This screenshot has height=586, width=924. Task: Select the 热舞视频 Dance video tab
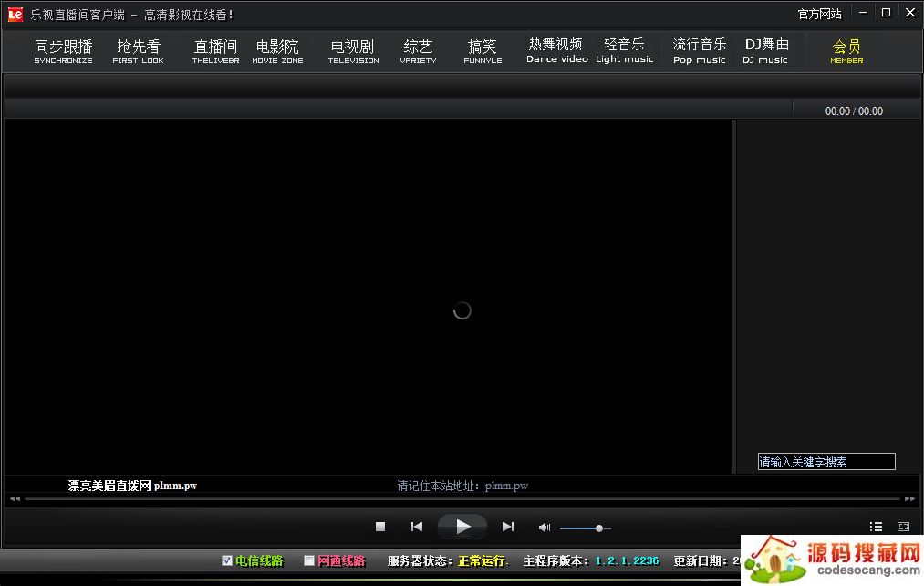[x=556, y=50]
